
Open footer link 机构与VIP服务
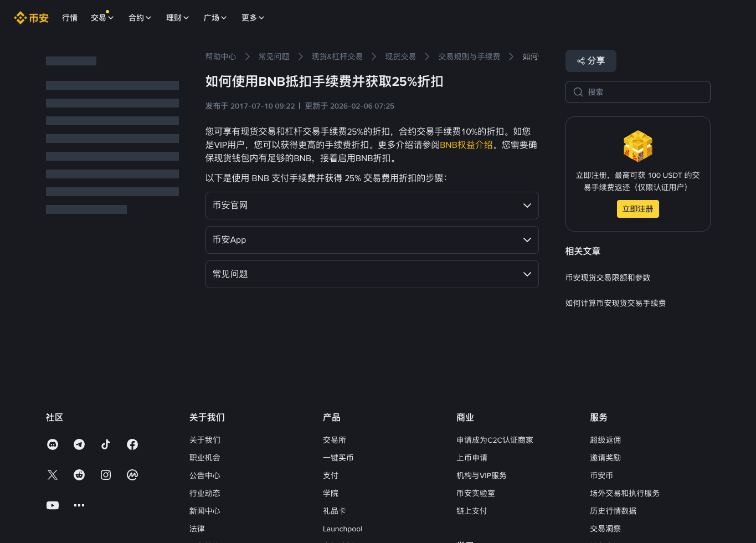pos(481,475)
